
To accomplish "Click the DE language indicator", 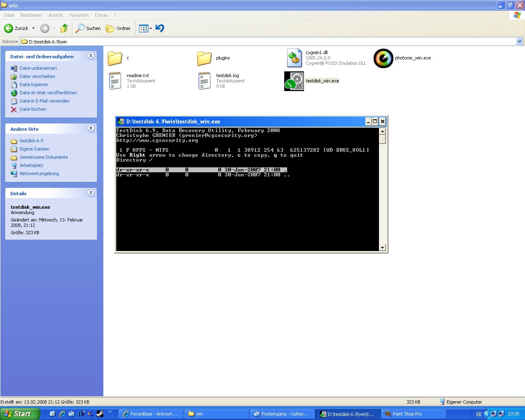I will 479,414.
